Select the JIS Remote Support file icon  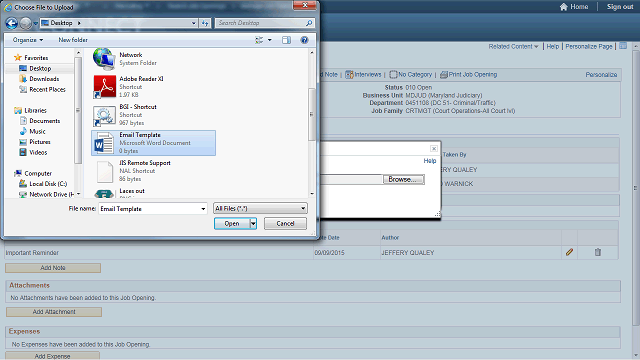[x=104, y=171]
